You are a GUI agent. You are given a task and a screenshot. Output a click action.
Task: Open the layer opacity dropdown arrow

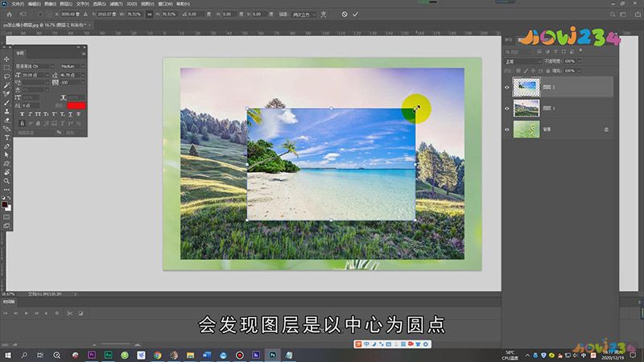click(579, 61)
